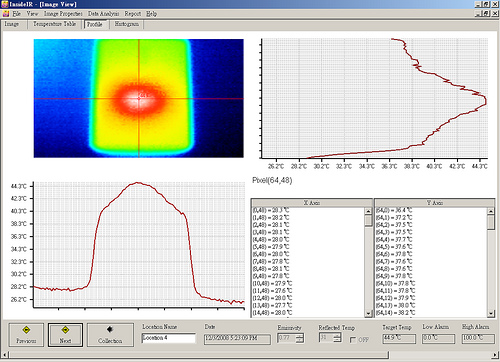The width and height of the screenshot is (500, 362).
Task: Go to the Previous location
Action: [26, 335]
